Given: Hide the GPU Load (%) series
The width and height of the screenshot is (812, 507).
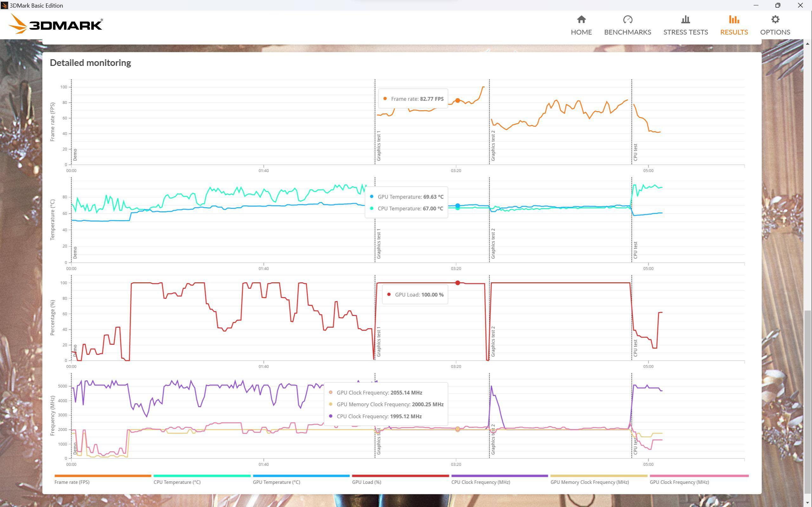Looking at the screenshot, I should click(366, 482).
